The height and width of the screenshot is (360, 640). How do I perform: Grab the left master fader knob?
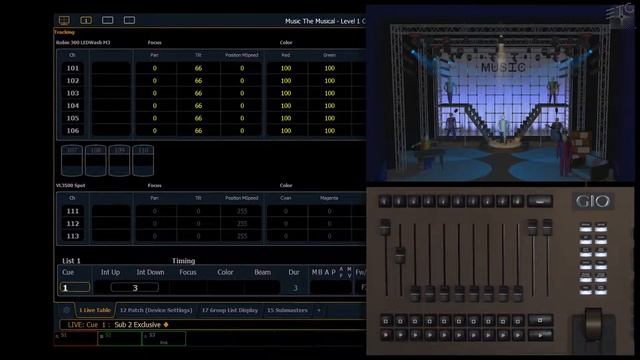(532, 227)
